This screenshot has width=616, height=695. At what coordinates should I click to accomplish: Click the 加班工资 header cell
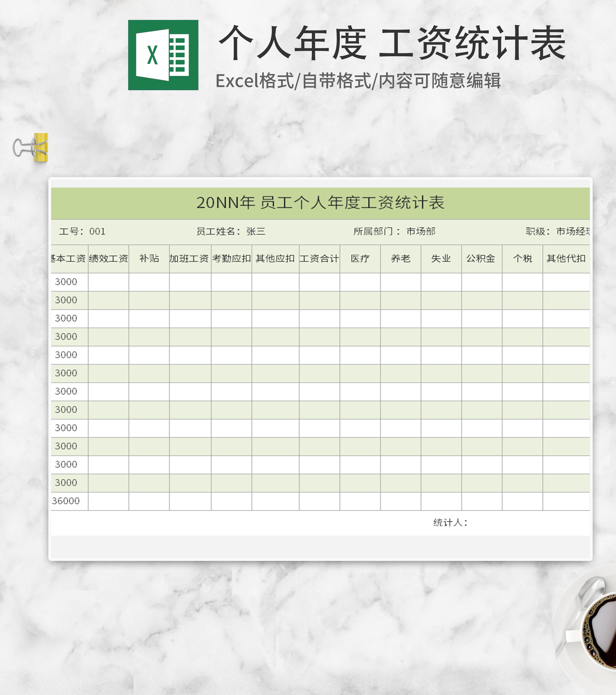pyautogui.click(x=190, y=259)
